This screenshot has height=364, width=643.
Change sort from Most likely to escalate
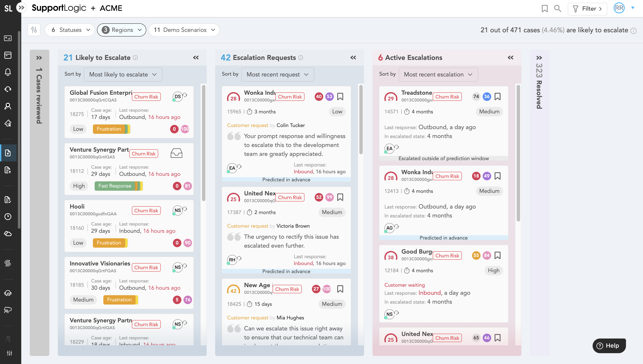(x=123, y=75)
